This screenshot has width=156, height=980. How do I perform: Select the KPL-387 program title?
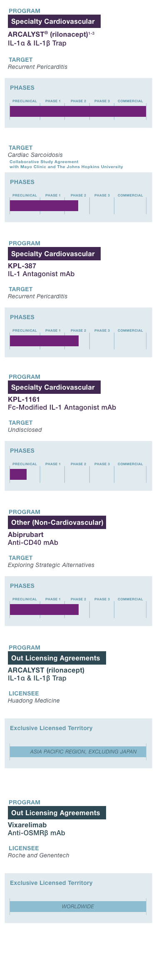click(x=22, y=266)
